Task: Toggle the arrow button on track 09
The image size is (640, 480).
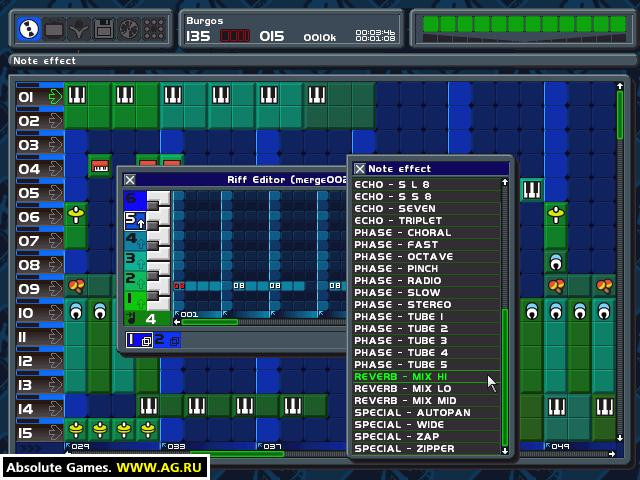Action: 55,289
